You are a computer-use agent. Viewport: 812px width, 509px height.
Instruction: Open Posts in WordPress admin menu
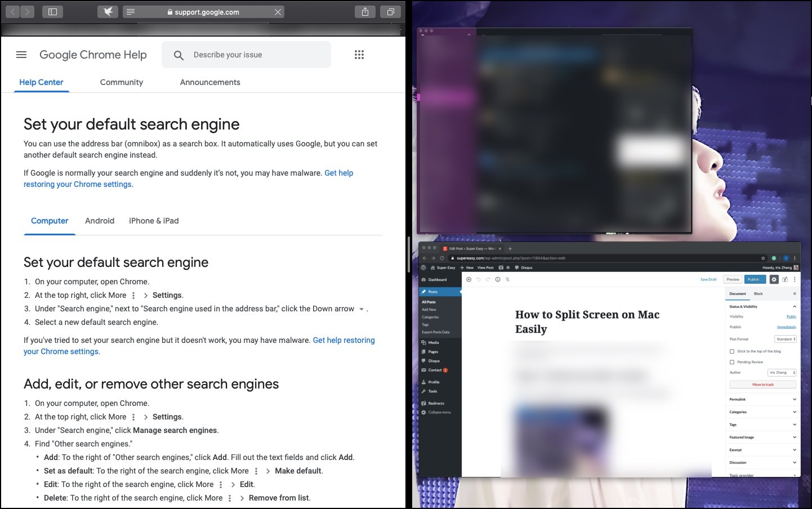coord(440,292)
